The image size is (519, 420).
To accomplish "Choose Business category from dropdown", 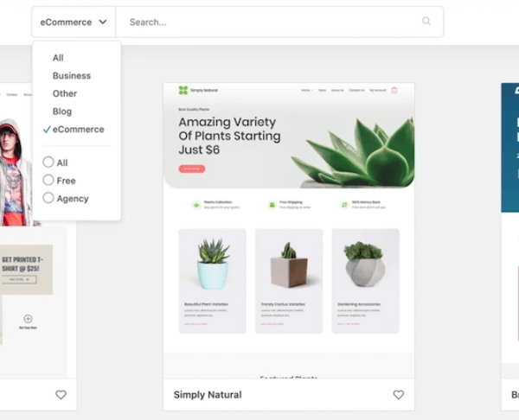I will click(71, 76).
